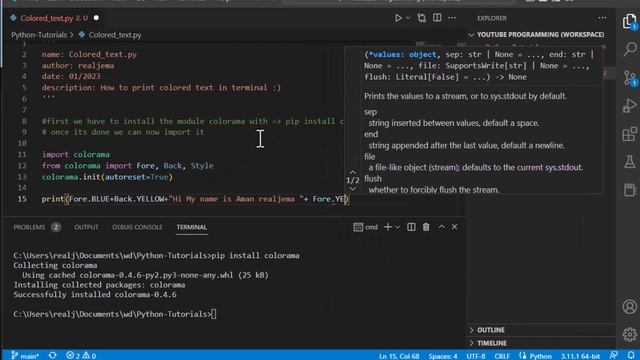The width and height of the screenshot is (640, 360).
Task: Open Extensions view
Action: pyautogui.click(x=630, y=134)
